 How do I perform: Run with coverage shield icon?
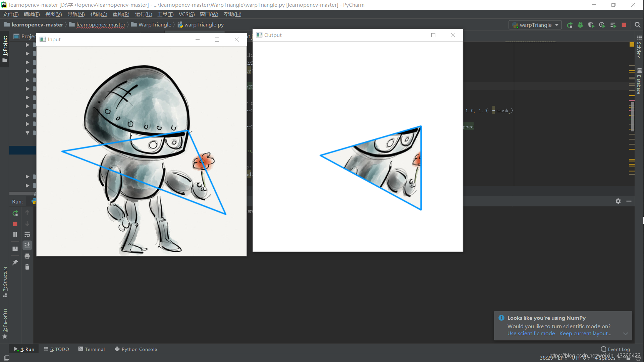point(591,25)
